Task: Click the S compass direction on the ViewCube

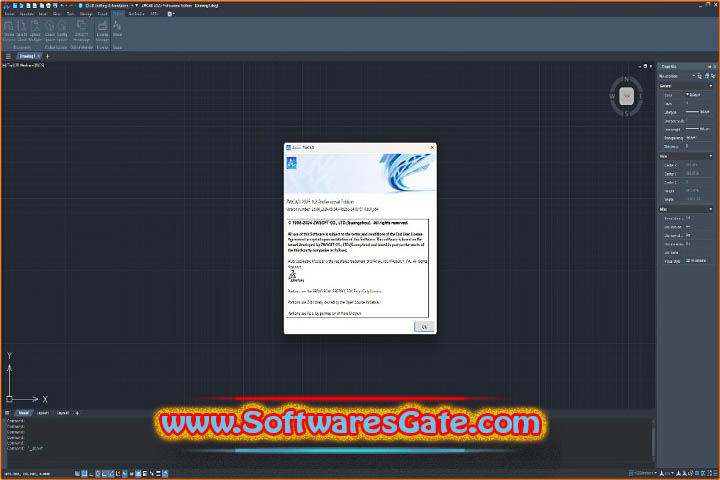Action: [626, 113]
